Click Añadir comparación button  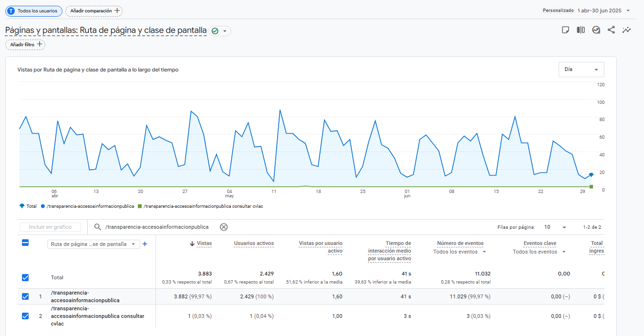point(94,10)
